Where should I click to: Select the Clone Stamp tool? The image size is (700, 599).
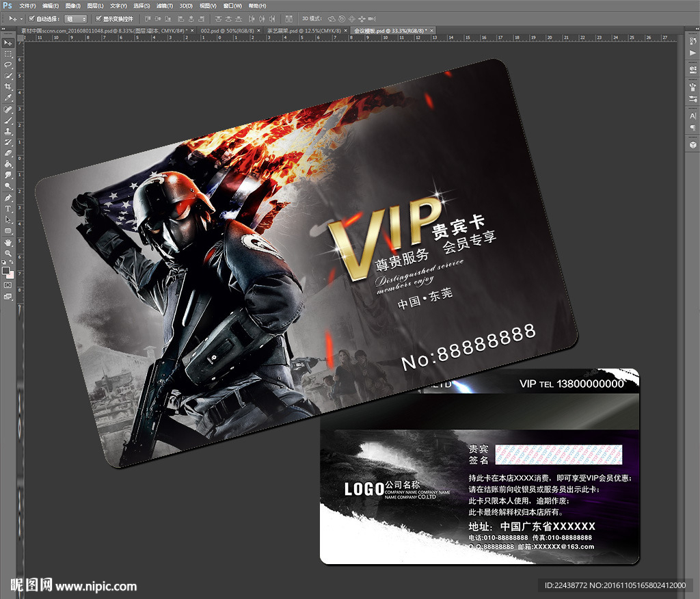click(x=8, y=131)
